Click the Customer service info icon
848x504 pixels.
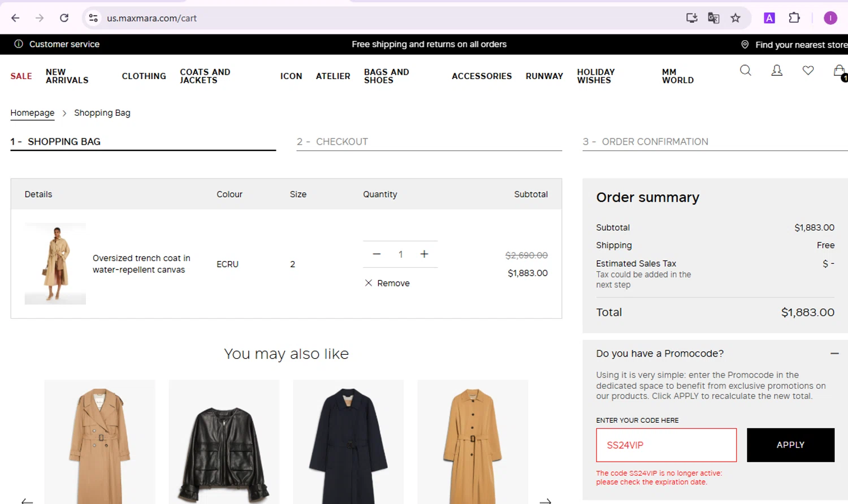(19, 44)
